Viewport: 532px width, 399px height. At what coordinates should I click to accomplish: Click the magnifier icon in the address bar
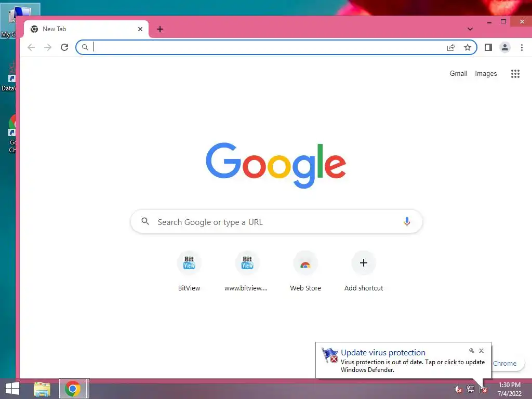[x=85, y=47]
